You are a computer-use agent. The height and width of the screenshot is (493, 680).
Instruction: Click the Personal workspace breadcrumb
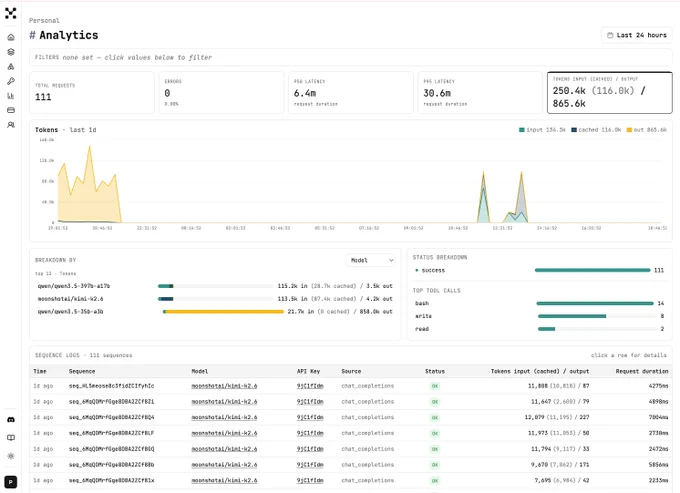pyautogui.click(x=44, y=20)
